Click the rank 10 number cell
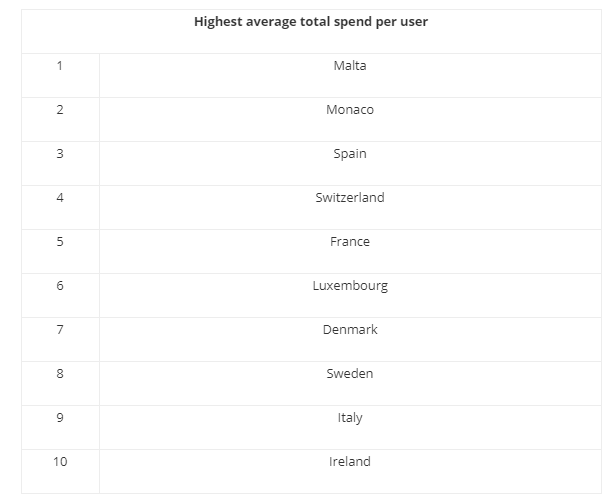Screen dimensions: 616x504 (60, 462)
